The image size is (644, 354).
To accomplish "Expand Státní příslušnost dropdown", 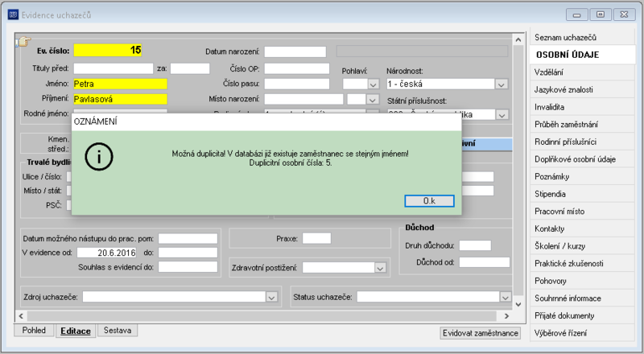I will pos(502,114).
